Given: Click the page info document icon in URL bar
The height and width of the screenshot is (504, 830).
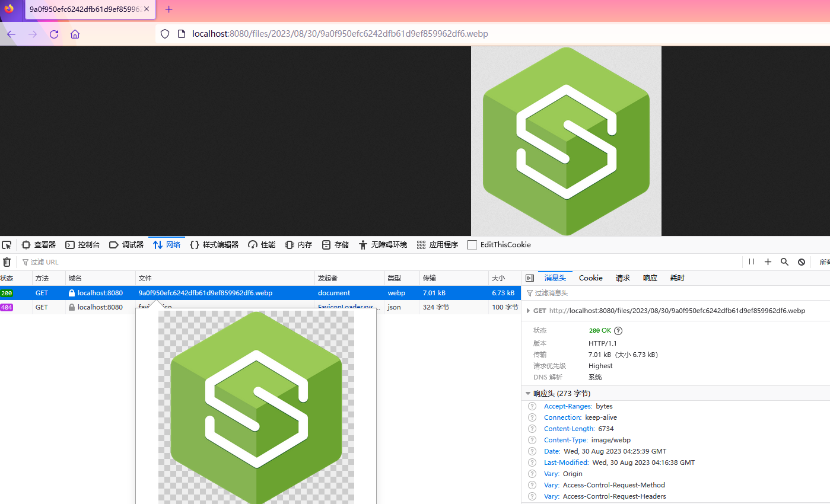Looking at the screenshot, I should coord(182,34).
